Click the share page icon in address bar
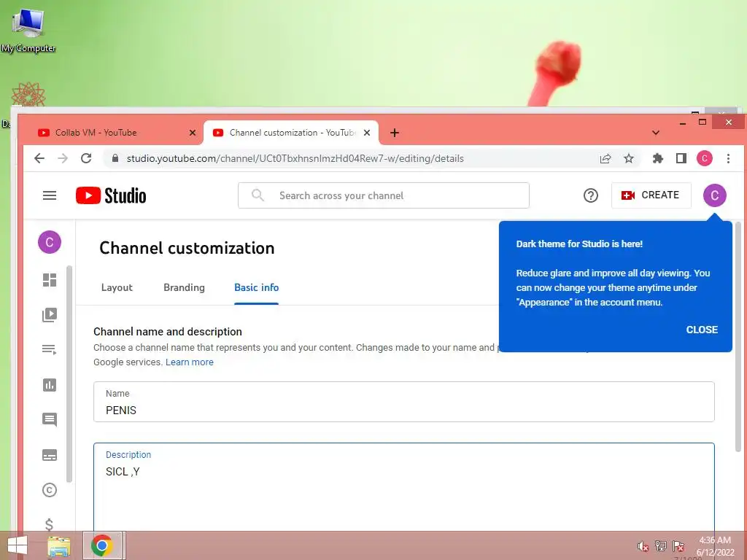The image size is (747, 560). 605,158
